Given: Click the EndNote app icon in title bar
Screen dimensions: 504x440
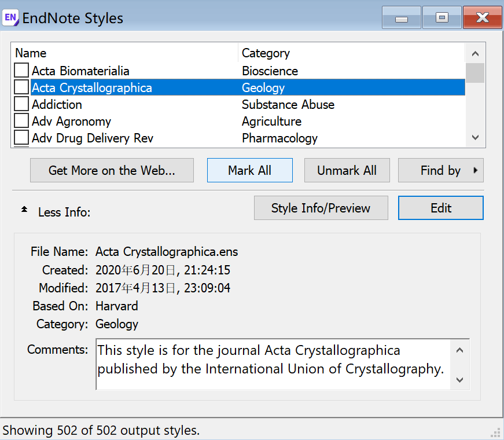Looking at the screenshot, I should click(x=10, y=17).
